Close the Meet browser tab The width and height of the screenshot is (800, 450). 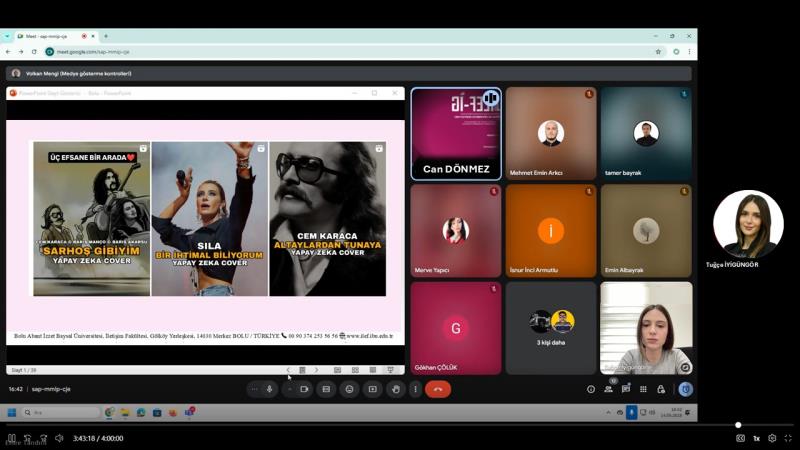coord(93,36)
